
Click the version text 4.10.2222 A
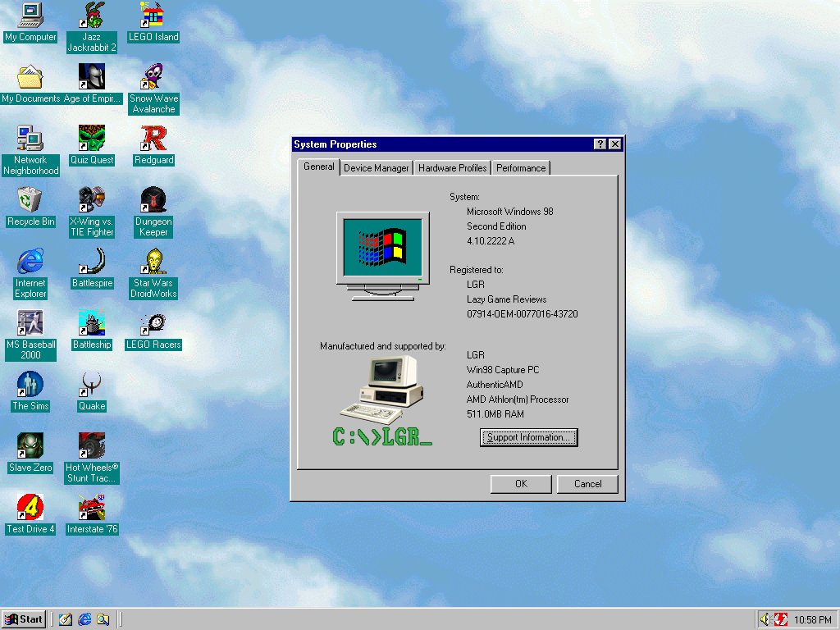coord(491,241)
